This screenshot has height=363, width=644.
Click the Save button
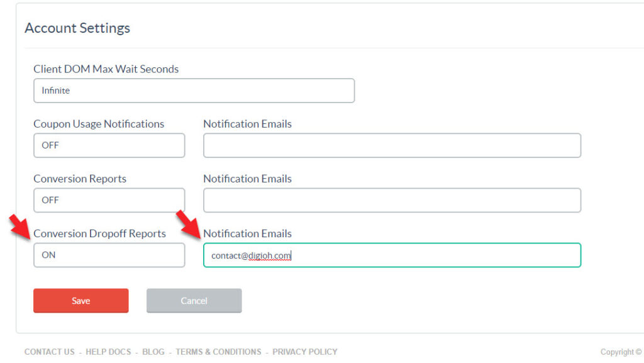point(80,301)
